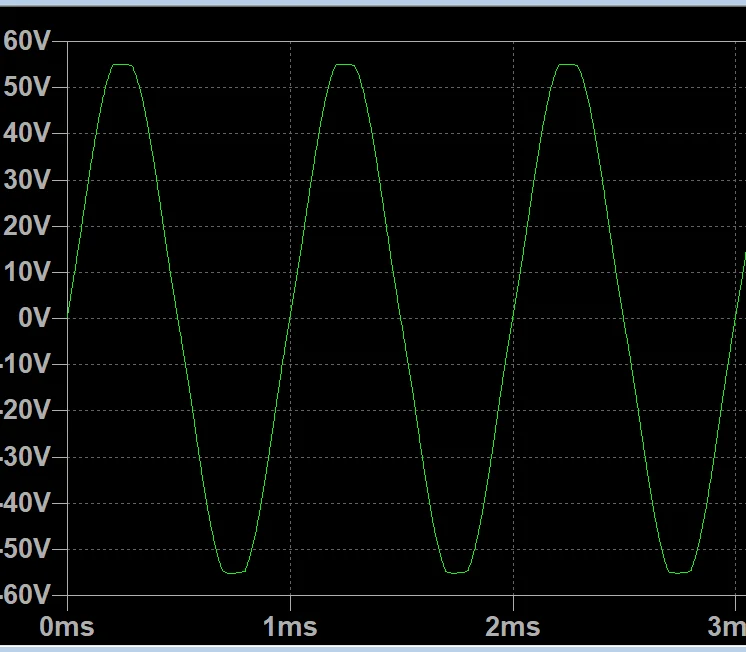Viewport: 746px width, 652px height.
Task: Select the 20V axis tick label
Action: click(26, 226)
